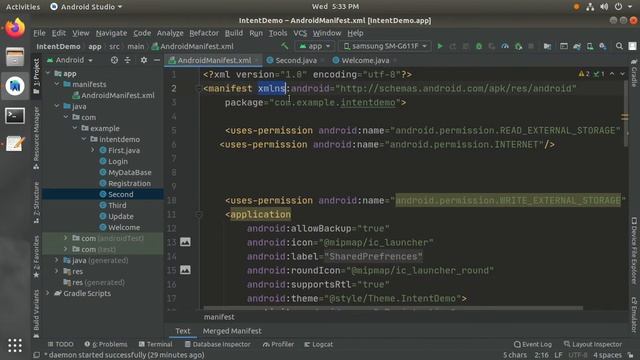This screenshot has height=360, width=640.
Task: Click the warnings indicator in editor corner
Action: tap(584, 74)
